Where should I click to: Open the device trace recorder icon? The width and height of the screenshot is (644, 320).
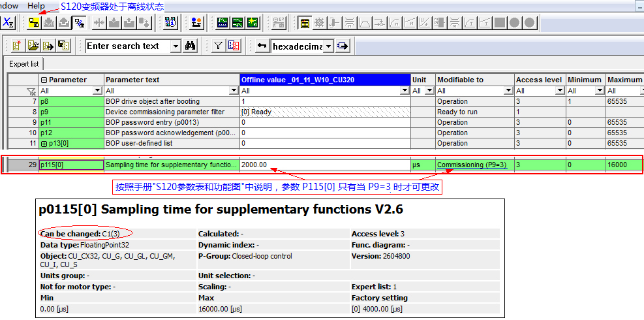pyautogui.click(x=222, y=23)
